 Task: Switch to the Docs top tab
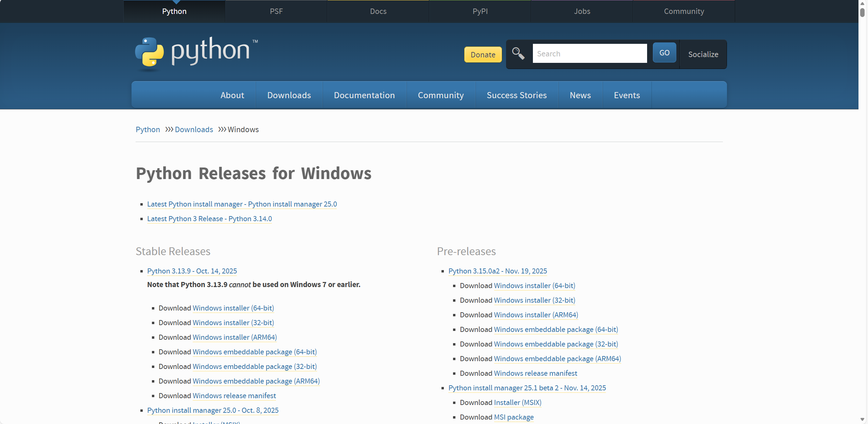(378, 11)
